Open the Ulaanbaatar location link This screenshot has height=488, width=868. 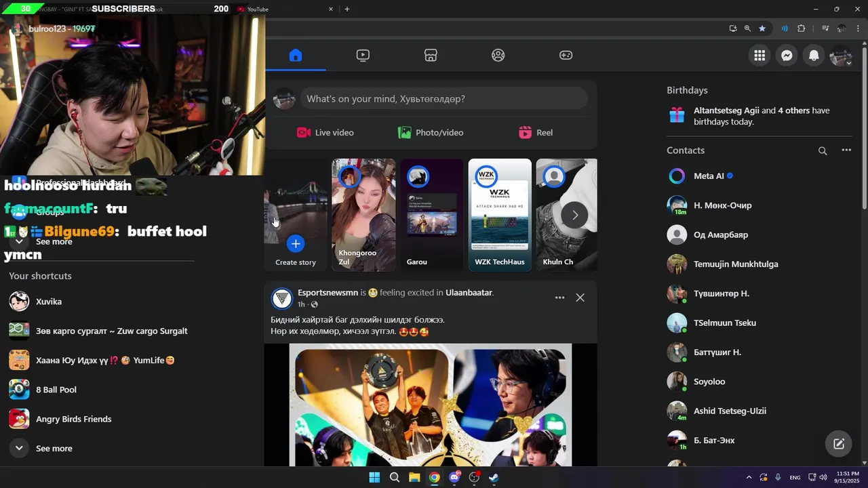coord(469,293)
